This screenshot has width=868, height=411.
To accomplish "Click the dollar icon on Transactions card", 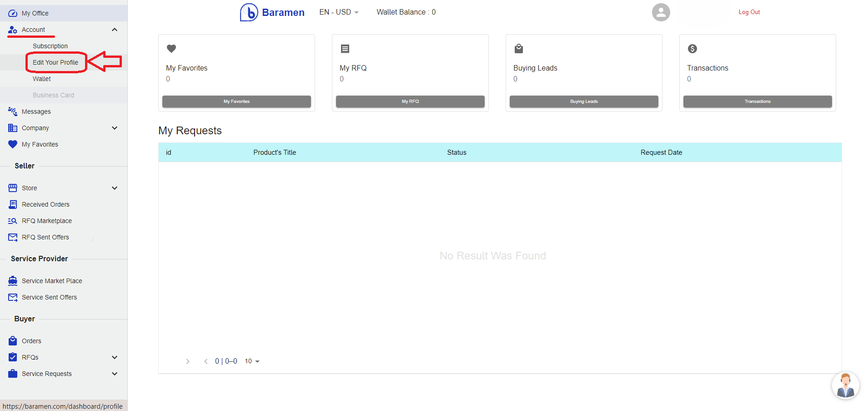I will pyautogui.click(x=692, y=48).
